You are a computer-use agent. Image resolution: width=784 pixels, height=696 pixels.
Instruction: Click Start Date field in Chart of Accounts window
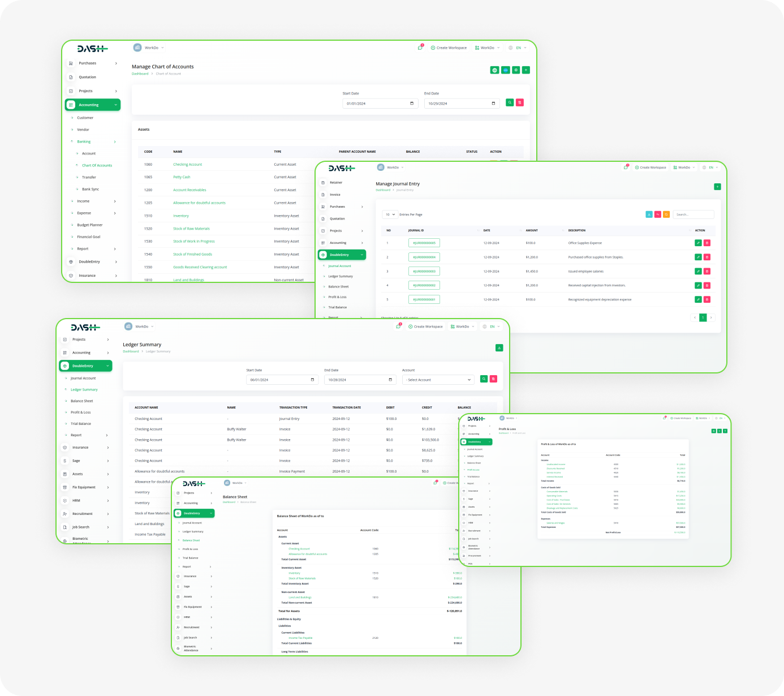pyautogui.click(x=380, y=104)
